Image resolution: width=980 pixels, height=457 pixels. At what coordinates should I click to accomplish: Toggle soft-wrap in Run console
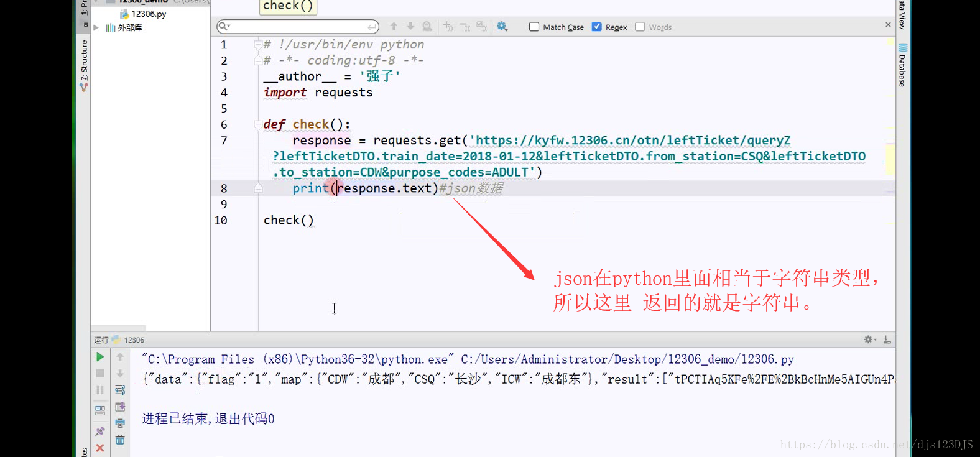(120, 390)
